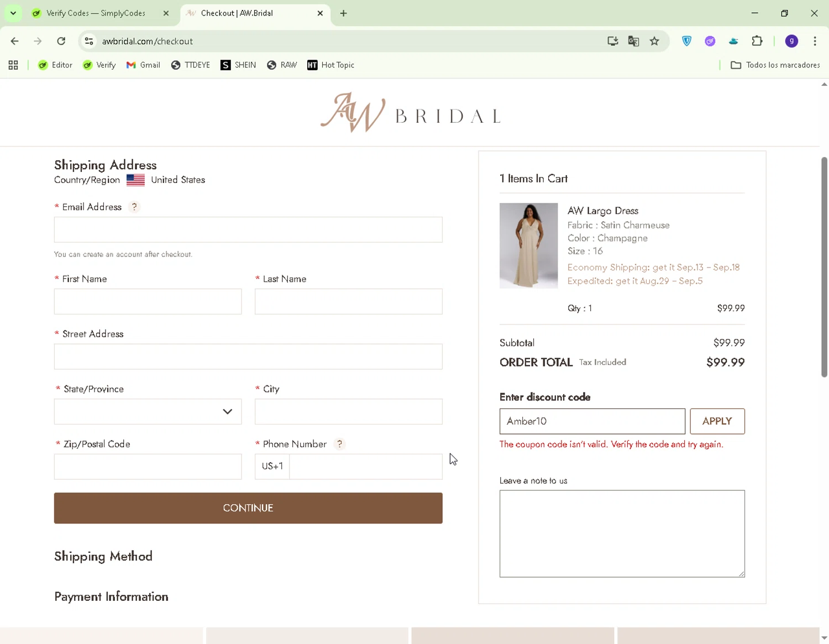The height and width of the screenshot is (644, 829).
Task: Open the Verify bookmark
Action: point(99,65)
